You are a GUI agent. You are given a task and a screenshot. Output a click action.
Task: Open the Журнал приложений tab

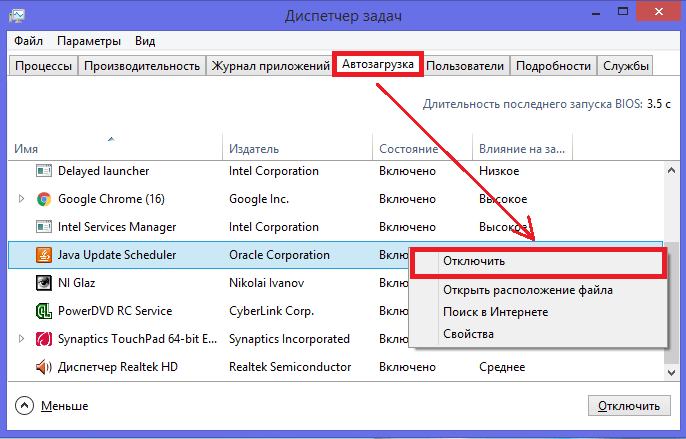pos(270,66)
